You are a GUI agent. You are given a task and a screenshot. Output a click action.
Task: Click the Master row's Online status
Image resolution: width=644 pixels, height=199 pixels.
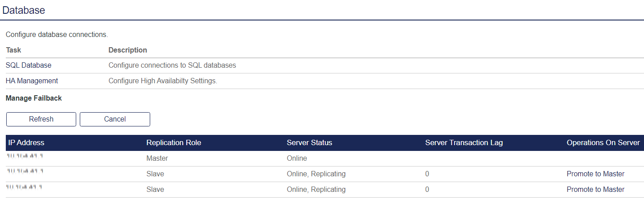point(297,158)
